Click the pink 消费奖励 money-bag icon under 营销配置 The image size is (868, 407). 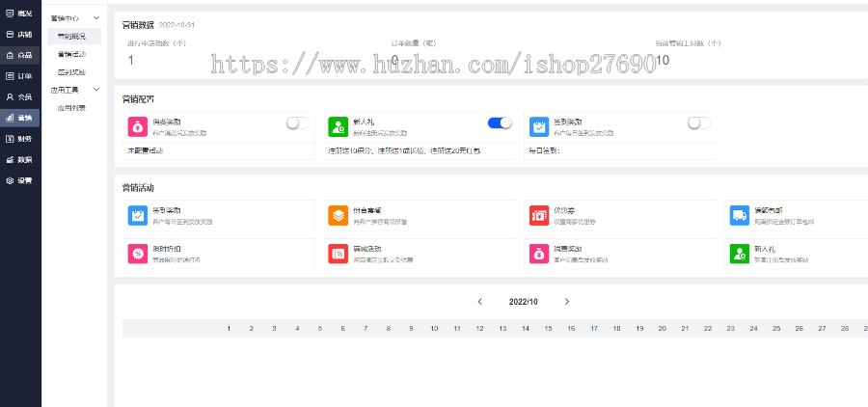click(137, 126)
